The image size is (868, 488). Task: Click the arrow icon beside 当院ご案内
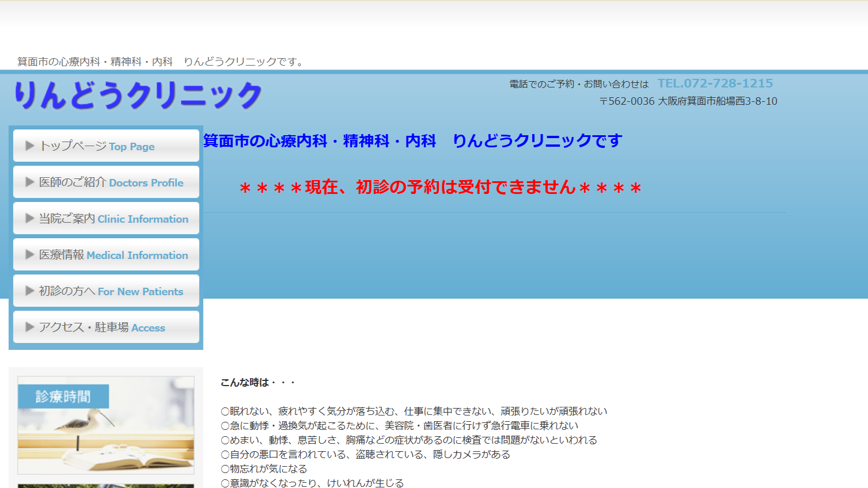pos(30,218)
